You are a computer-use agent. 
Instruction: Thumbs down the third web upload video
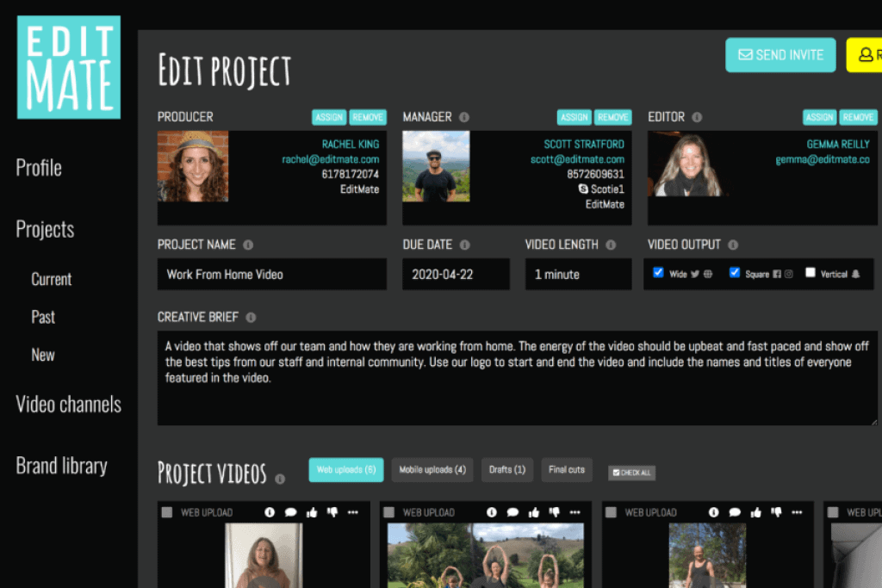[x=776, y=512]
